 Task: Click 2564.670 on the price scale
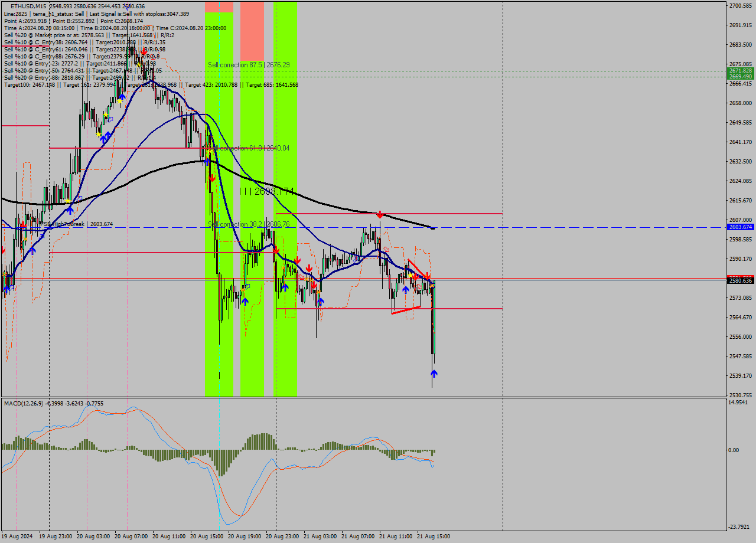740,317
